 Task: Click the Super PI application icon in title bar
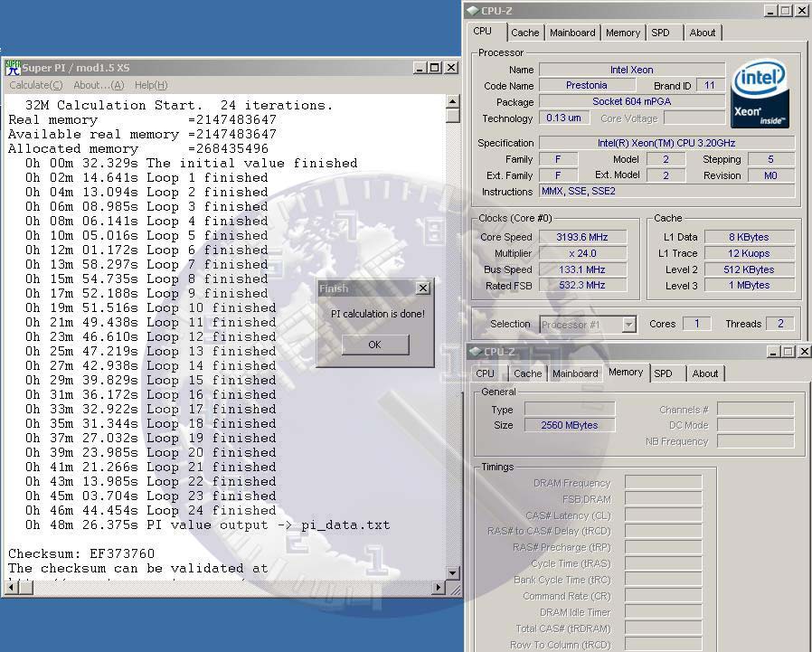click(x=13, y=68)
